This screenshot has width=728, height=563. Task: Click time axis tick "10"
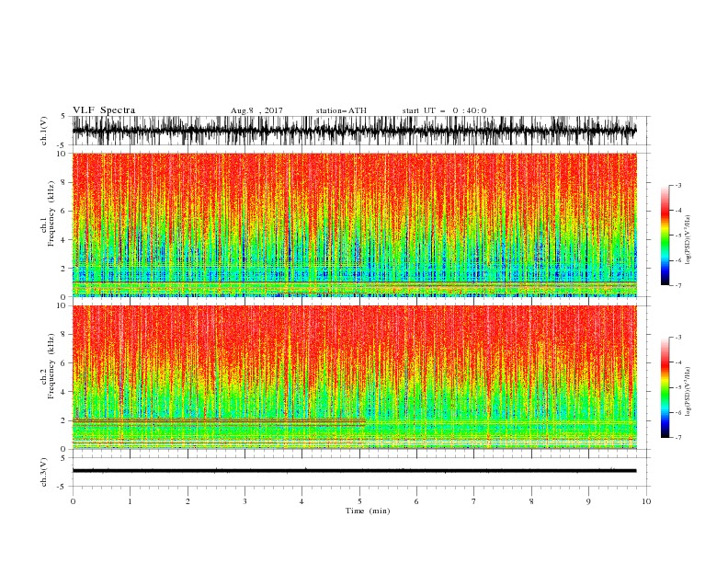coord(646,501)
